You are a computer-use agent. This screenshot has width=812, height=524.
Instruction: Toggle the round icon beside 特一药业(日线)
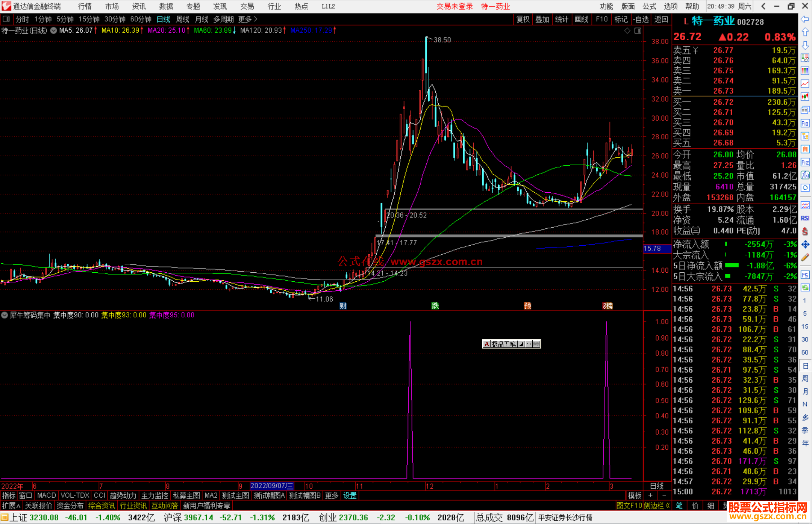(53, 30)
